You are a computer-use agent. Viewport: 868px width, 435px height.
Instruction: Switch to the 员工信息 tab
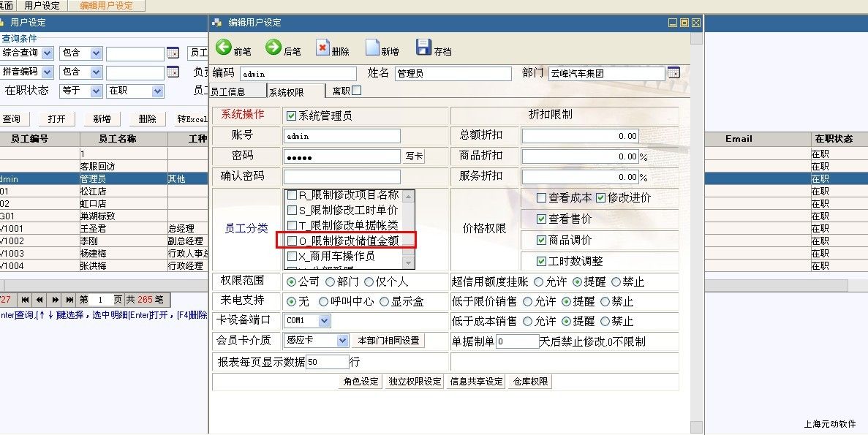click(x=228, y=92)
